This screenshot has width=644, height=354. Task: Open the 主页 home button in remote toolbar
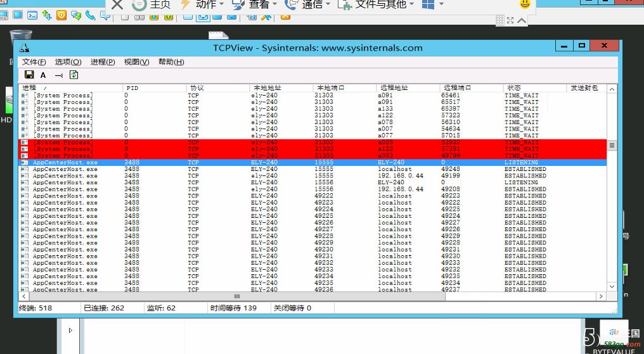[151, 4]
